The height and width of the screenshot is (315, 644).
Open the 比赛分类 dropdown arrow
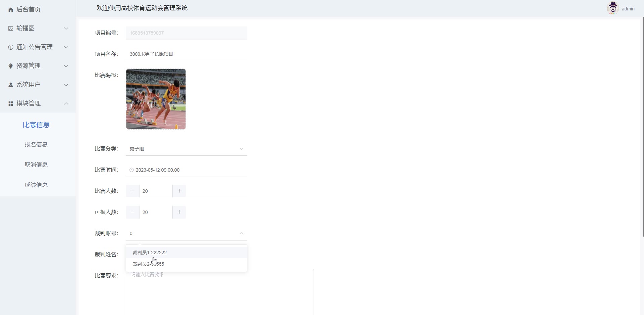pos(241,149)
